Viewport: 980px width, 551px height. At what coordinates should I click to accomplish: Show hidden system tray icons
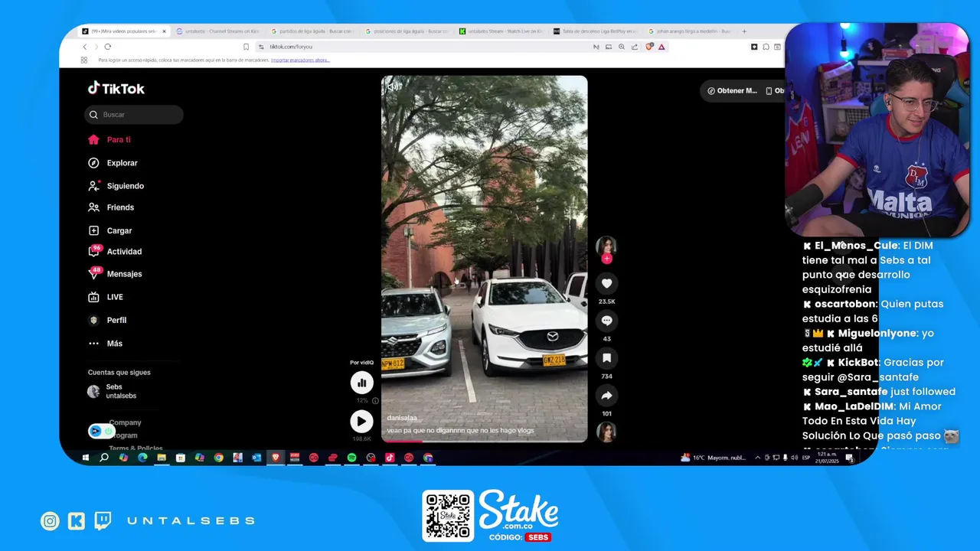point(758,458)
